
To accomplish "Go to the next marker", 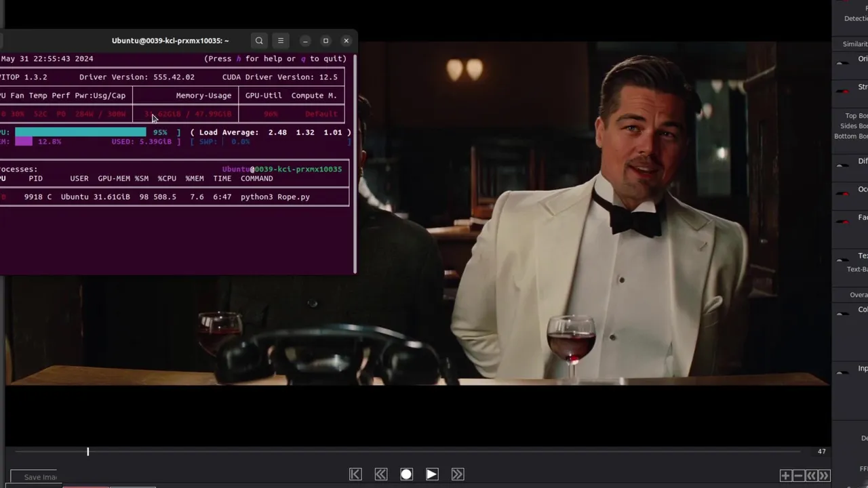I will point(824,476).
